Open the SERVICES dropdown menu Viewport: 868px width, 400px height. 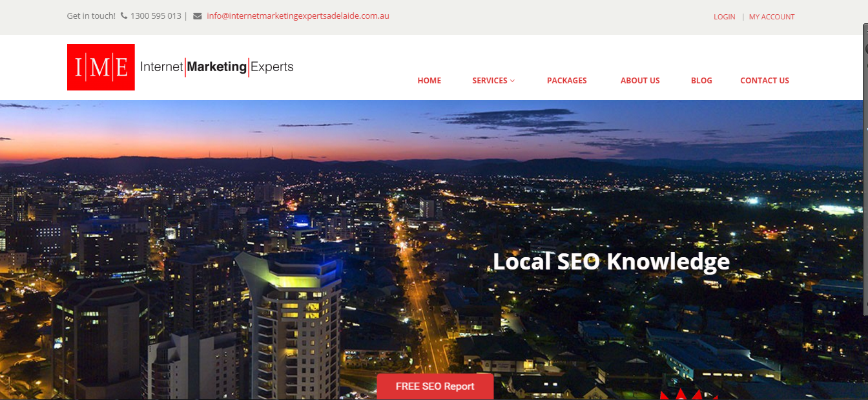[489, 80]
